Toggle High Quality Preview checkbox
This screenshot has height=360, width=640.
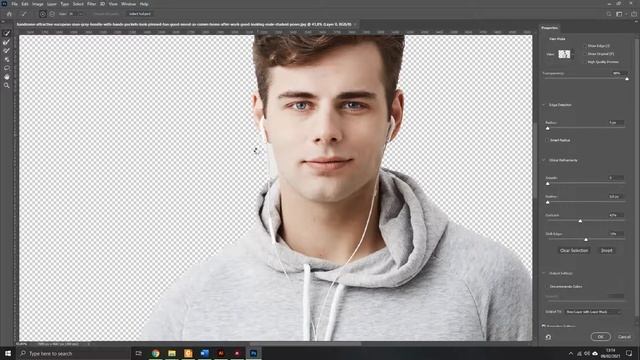(585, 62)
